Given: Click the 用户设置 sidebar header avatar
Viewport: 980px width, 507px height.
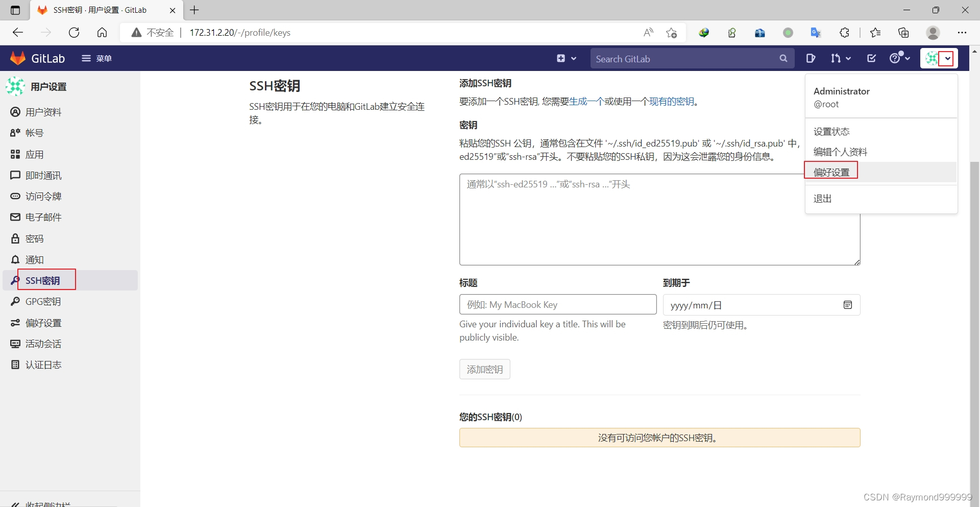Looking at the screenshot, I should point(15,86).
